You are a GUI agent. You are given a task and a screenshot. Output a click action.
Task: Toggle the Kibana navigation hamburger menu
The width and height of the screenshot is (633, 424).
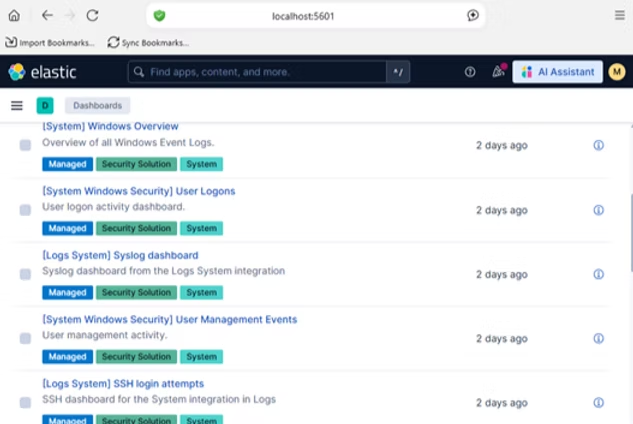click(x=17, y=106)
